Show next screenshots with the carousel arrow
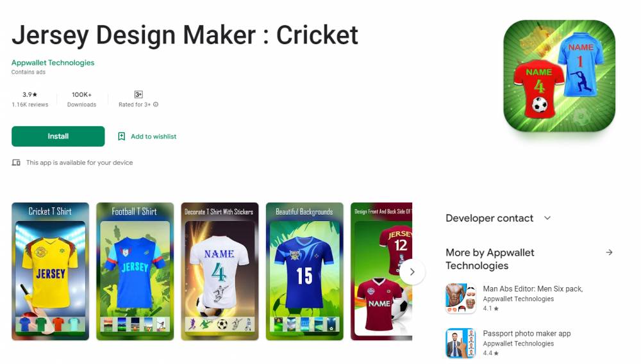Viewport: 641px width, 364px height. tap(412, 272)
